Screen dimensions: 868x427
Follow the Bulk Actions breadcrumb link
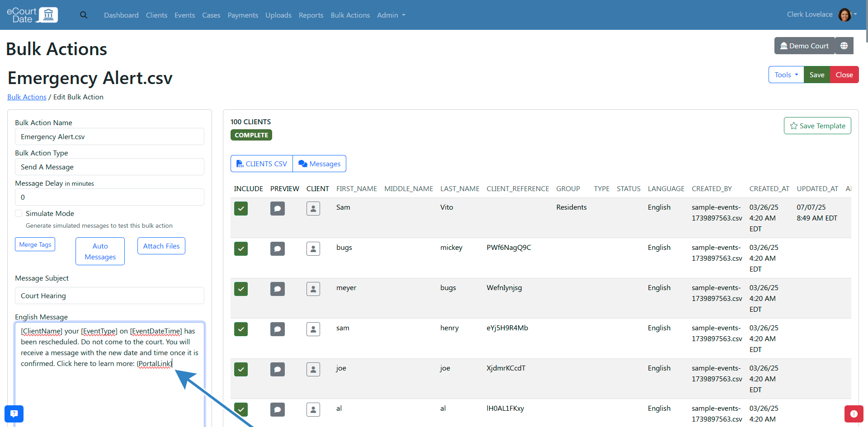[x=27, y=97]
